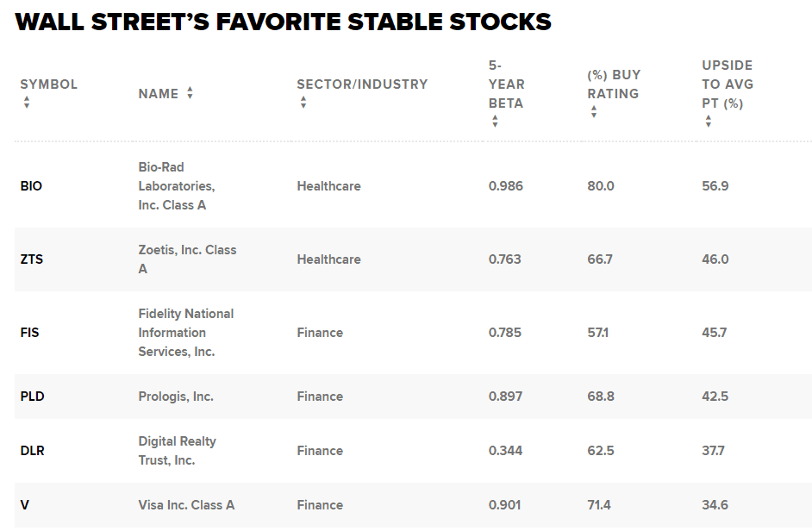
Task: Select the PLD ticker symbol
Action: [32, 397]
